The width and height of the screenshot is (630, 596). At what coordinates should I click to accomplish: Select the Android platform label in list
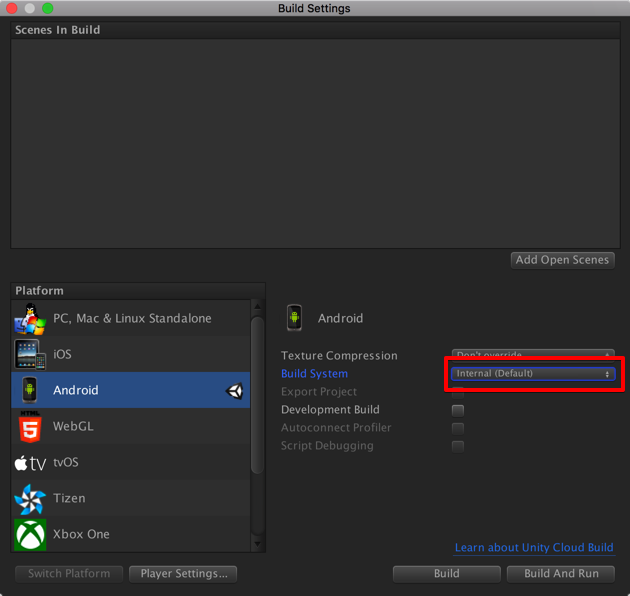(76, 390)
